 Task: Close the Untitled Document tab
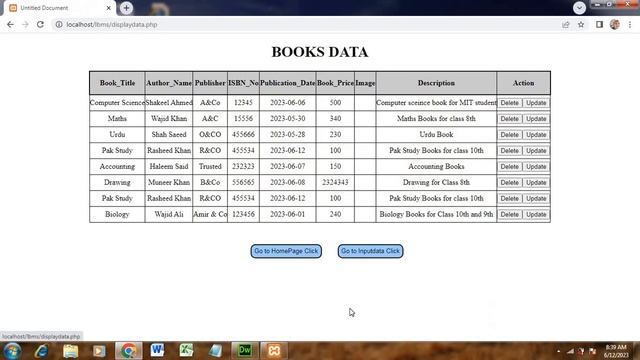pyautogui.click(x=109, y=8)
